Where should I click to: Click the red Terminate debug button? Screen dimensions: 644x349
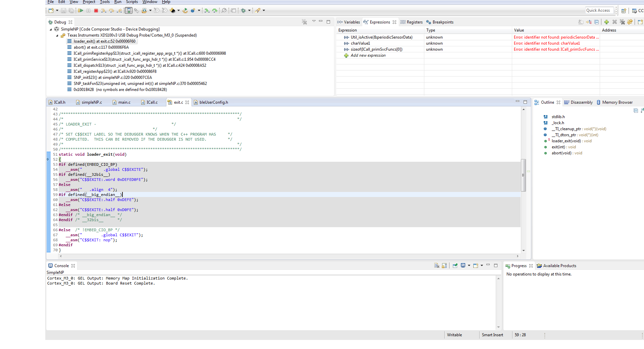coord(96,10)
